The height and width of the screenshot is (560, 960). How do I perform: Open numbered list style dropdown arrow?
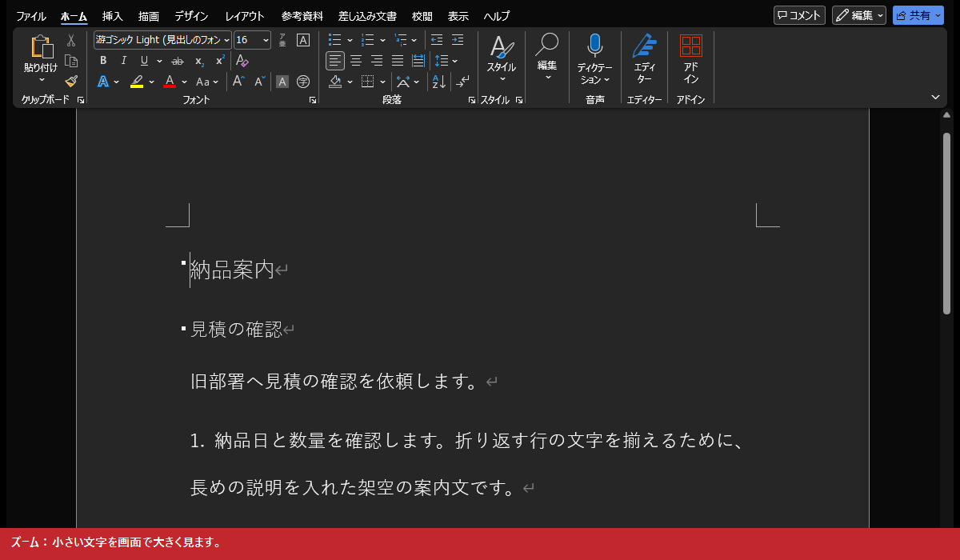pyautogui.click(x=382, y=40)
